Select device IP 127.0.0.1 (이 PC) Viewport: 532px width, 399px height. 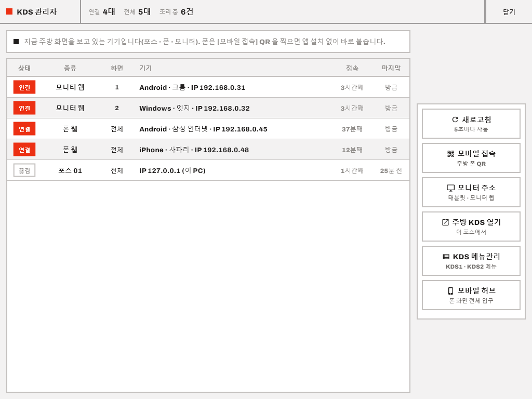pos(208,170)
